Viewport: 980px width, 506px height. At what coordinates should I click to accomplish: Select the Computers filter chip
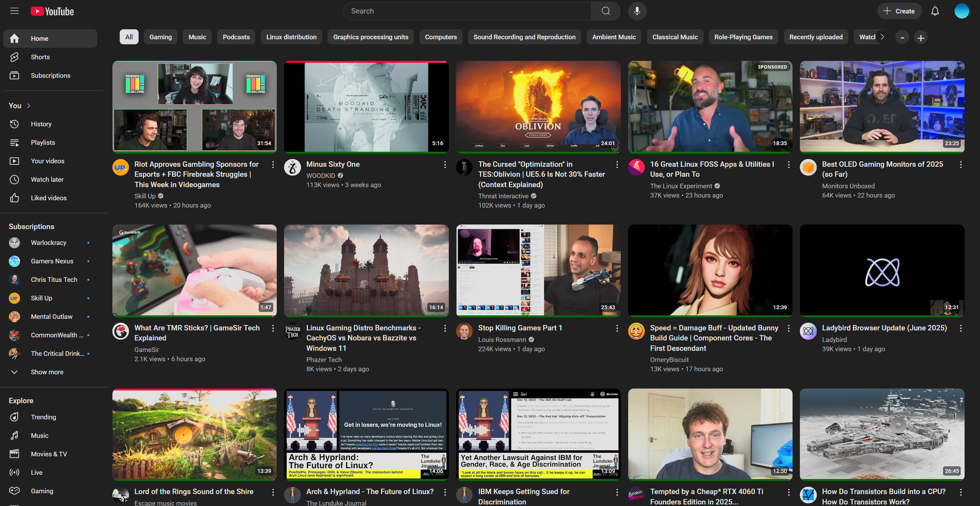click(x=441, y=37)
